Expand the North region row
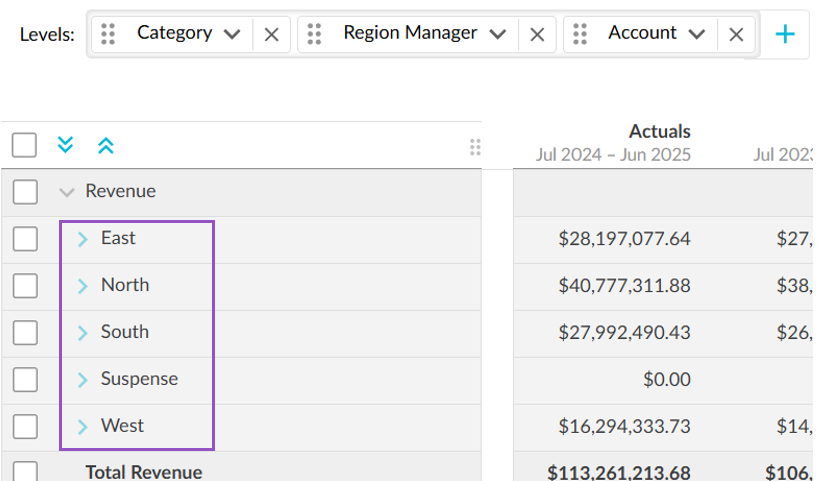818x481 pixels. click(x=83, y=286)
